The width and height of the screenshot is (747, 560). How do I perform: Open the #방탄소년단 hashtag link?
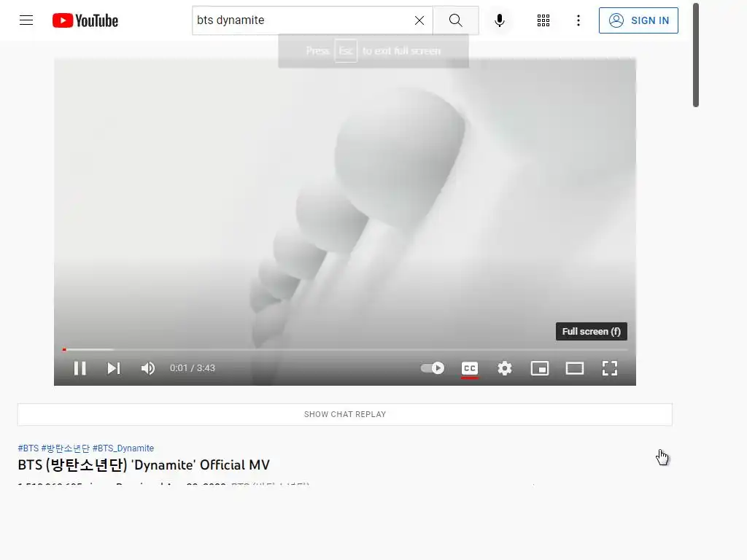pos(65,448)
